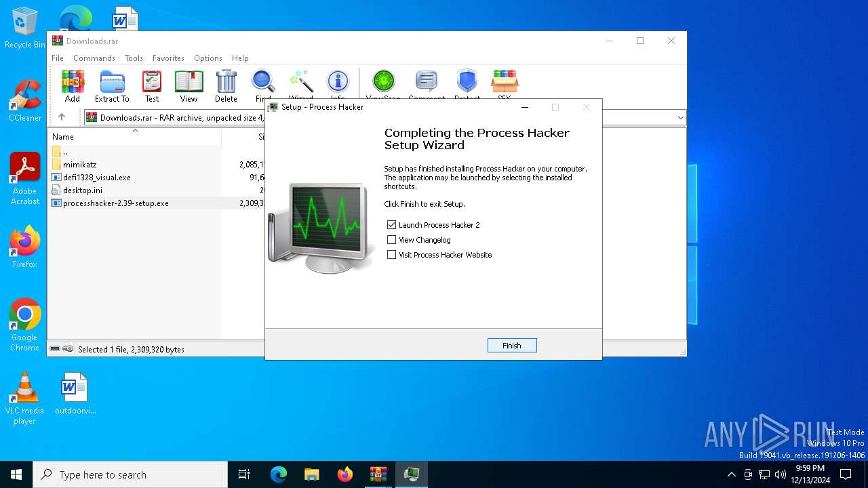Click the volume speaker tray icon
The height and width of the screenshot is (488, 868).
click(x=781, y=474)
